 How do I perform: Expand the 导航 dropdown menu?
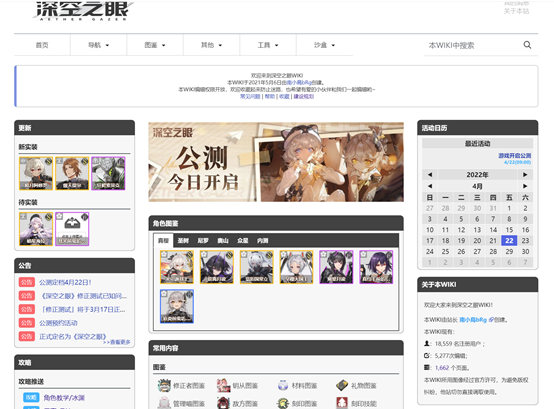click(99, 45)
